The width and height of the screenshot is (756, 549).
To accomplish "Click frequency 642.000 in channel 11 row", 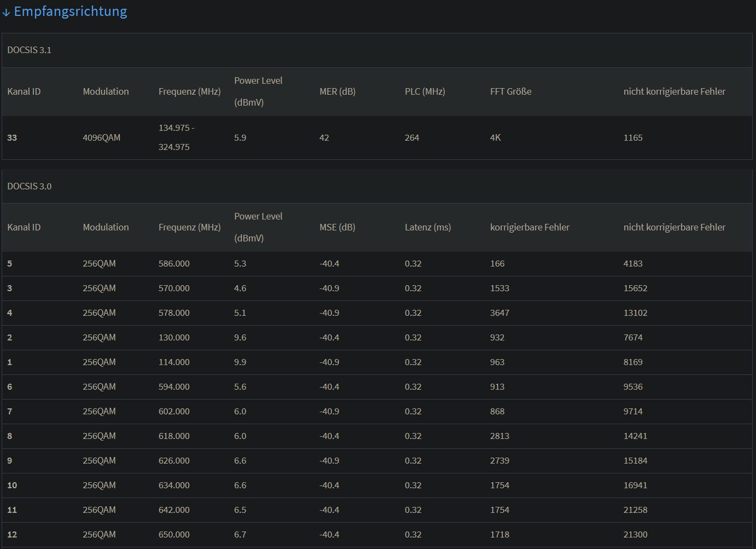I will pyautogui.click(x=174, y=510).
